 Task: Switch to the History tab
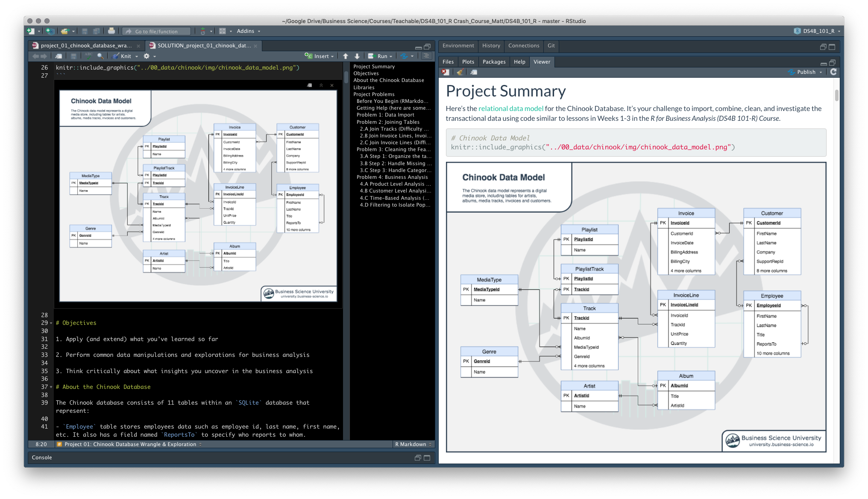click(491, 46)
